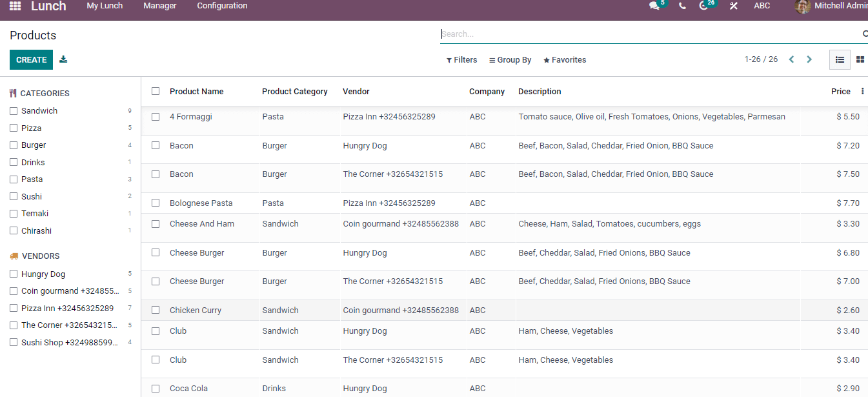
Task: Filter by Sandwich category checkbox
Action: point(14,111)
